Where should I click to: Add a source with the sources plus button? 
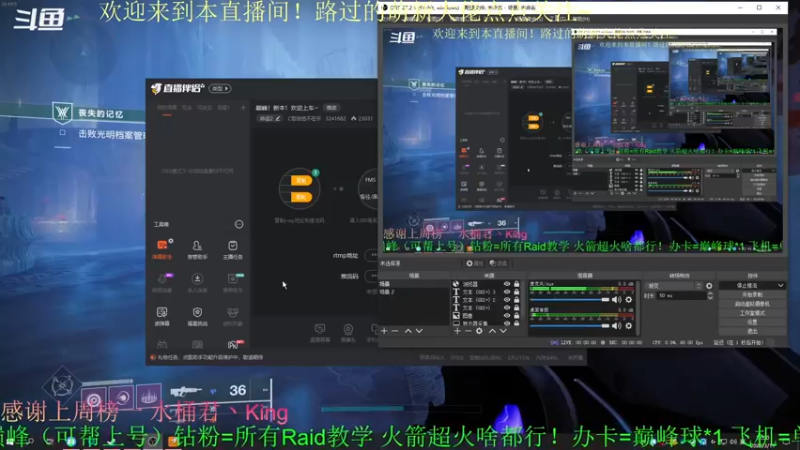457,331
